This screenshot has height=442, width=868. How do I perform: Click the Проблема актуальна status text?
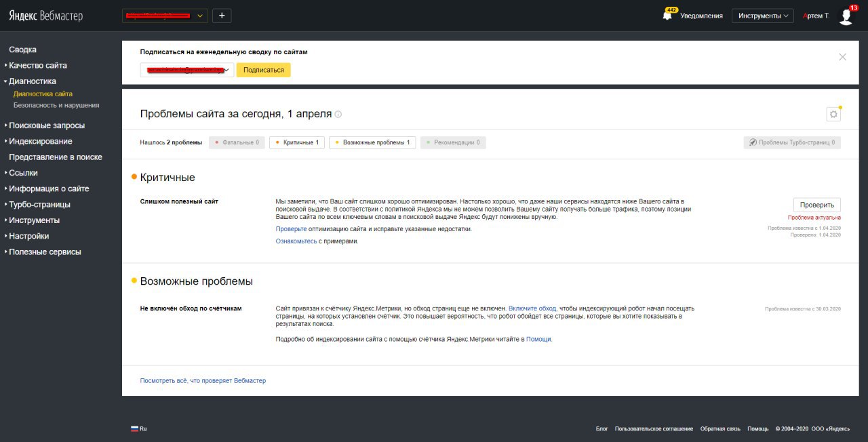coord(814,218)
